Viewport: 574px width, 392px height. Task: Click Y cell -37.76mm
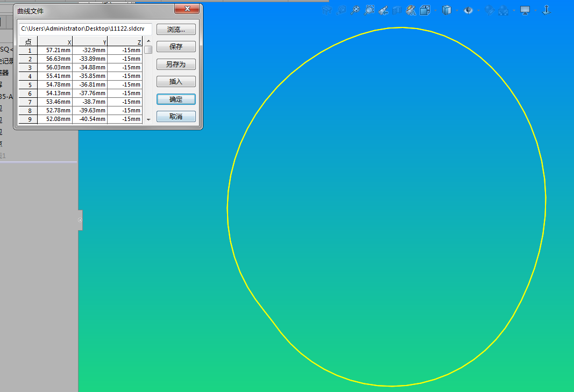[90, 93]
